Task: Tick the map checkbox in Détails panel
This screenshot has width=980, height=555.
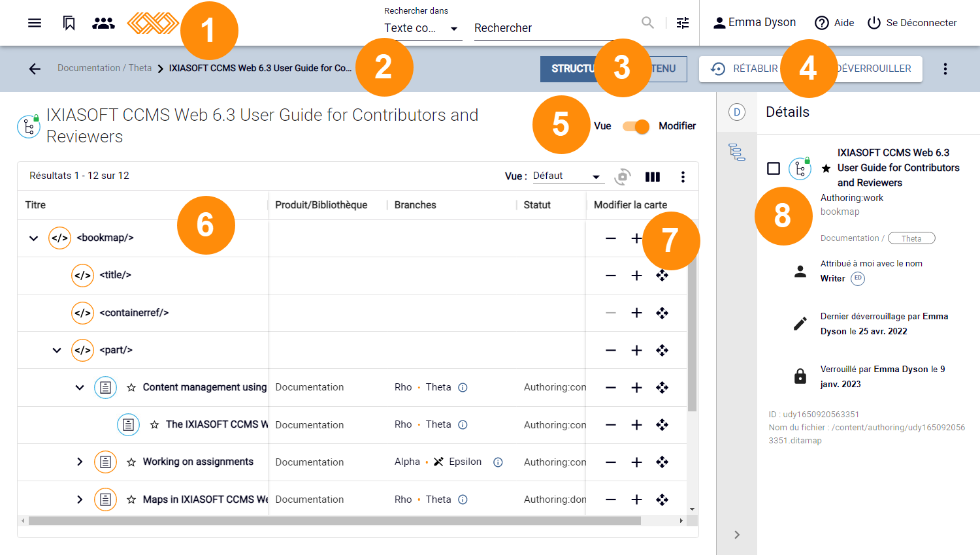Action: point(774,168)
